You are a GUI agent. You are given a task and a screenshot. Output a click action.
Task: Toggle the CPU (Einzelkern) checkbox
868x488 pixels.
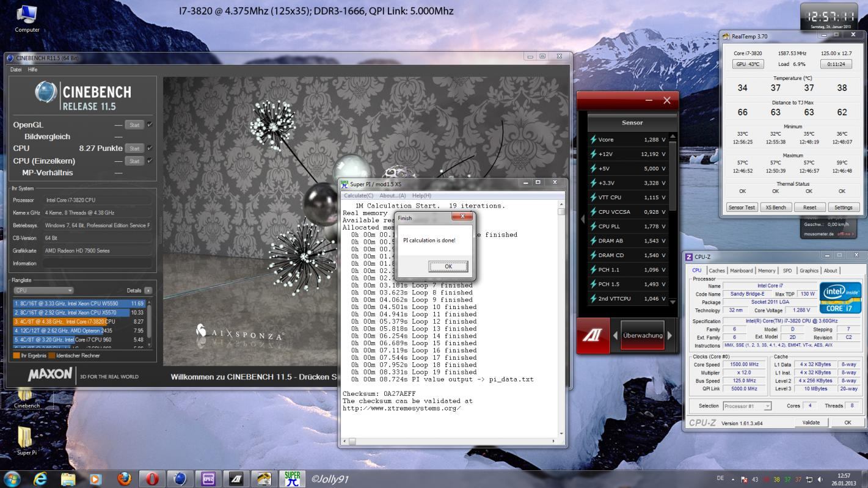click(x=150, y=161)
